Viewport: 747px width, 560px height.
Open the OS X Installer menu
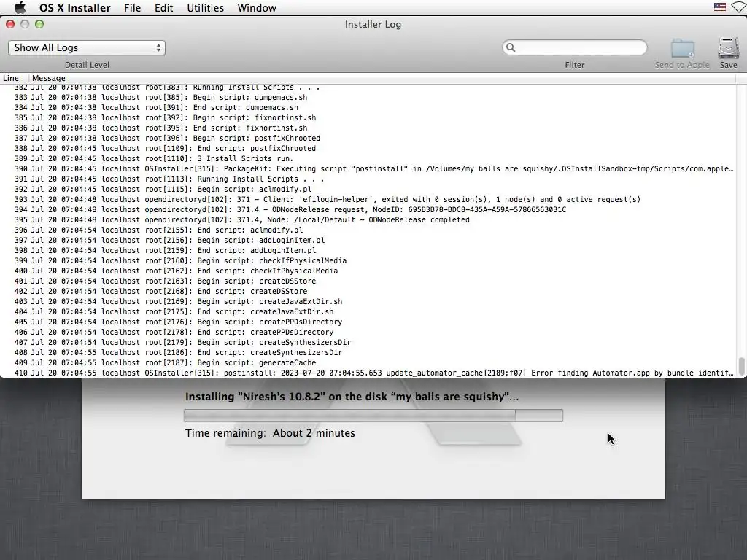[75, 7]
